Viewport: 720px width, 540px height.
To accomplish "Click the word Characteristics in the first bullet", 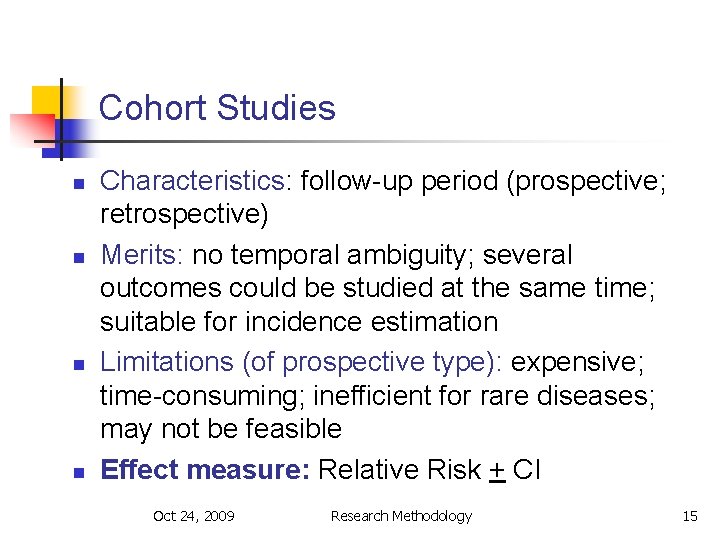I will [194, 181].
